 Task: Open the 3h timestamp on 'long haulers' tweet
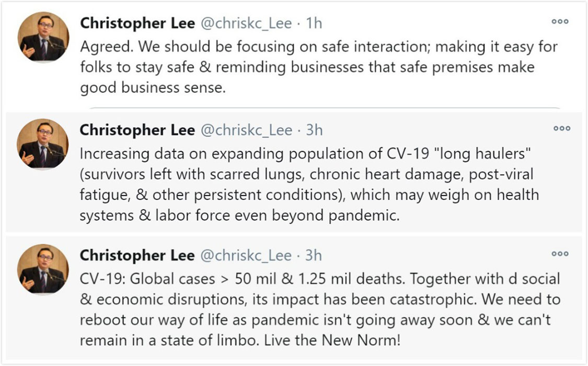(314, 130)
